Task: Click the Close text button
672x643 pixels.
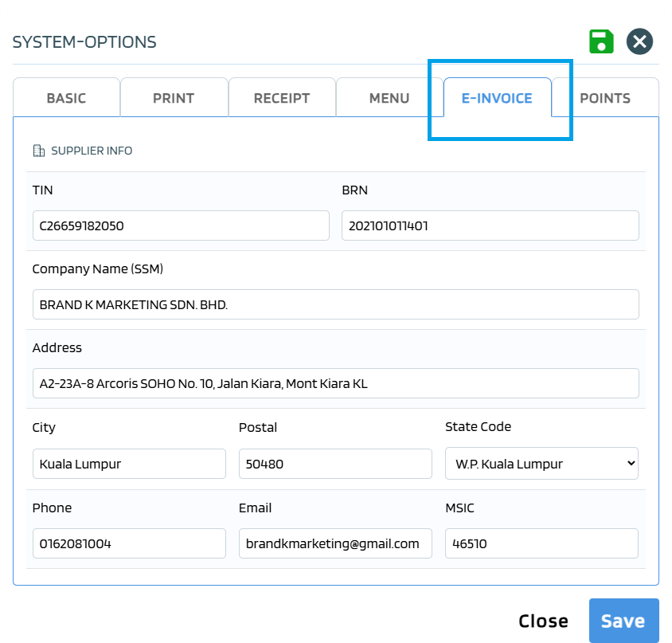Action: [x=543, y=621]
